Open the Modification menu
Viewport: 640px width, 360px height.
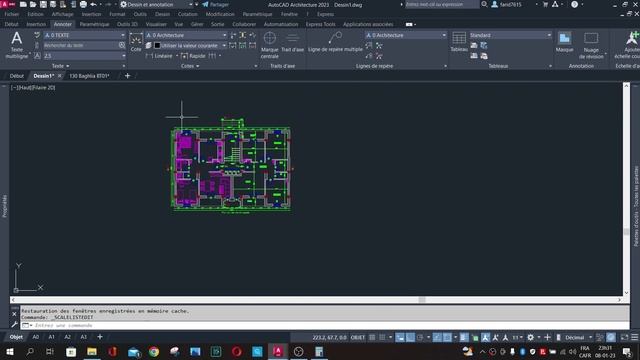pyautogui.click(x=220, y=14)
